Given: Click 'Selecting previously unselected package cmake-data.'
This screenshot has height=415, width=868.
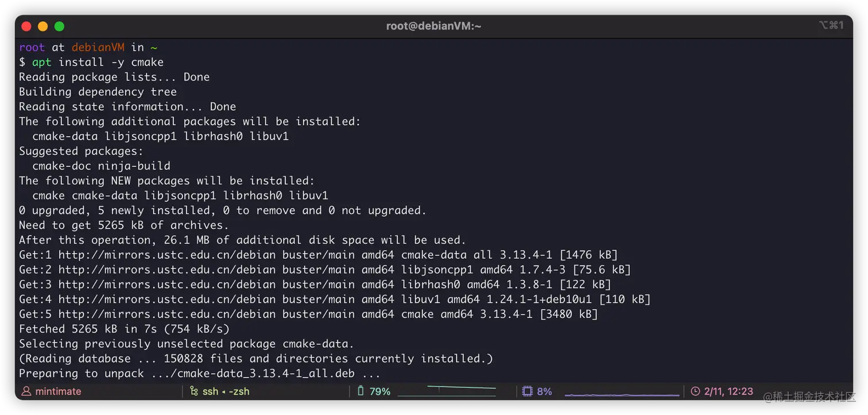Looking at the screenshot, I should tap(187, 344).
